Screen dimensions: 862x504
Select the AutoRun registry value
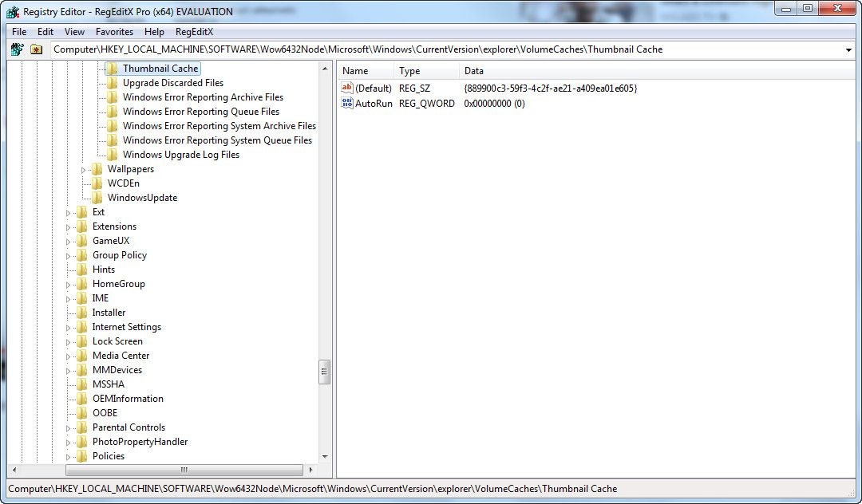coord(373,103)
